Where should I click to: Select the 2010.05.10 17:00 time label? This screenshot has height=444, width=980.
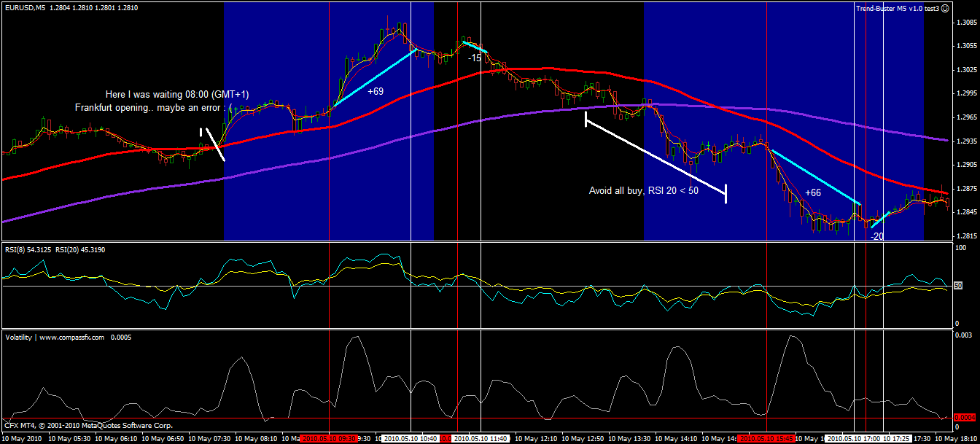[854, 439]
